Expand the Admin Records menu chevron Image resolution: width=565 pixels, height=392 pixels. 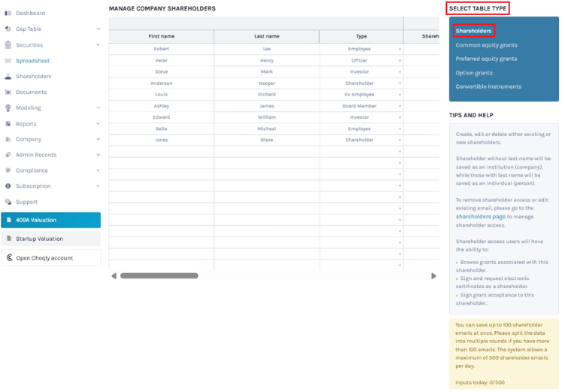pyautogui.click(x=98, y=154)
